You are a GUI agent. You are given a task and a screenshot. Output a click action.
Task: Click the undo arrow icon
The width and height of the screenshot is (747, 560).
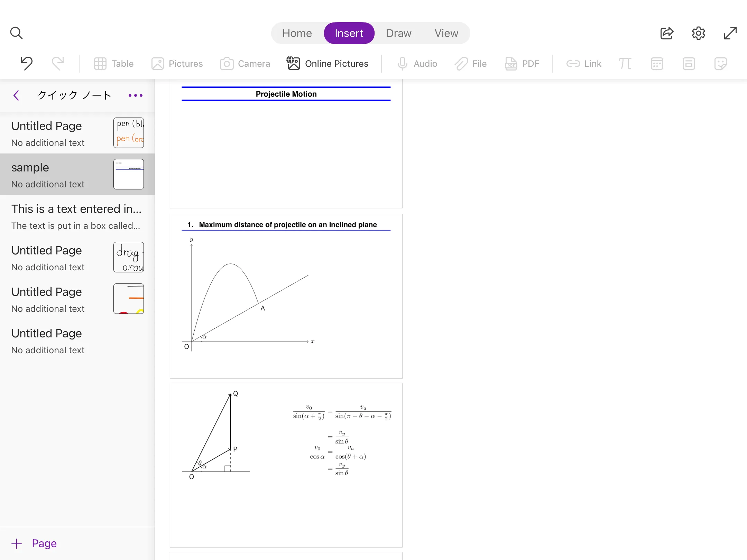[x=26, y=63]
